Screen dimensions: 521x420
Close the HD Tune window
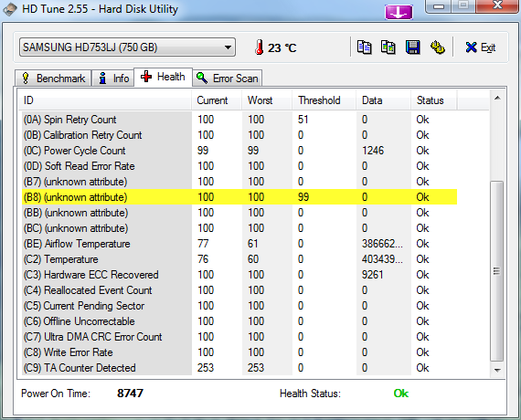tap(497, 5)
